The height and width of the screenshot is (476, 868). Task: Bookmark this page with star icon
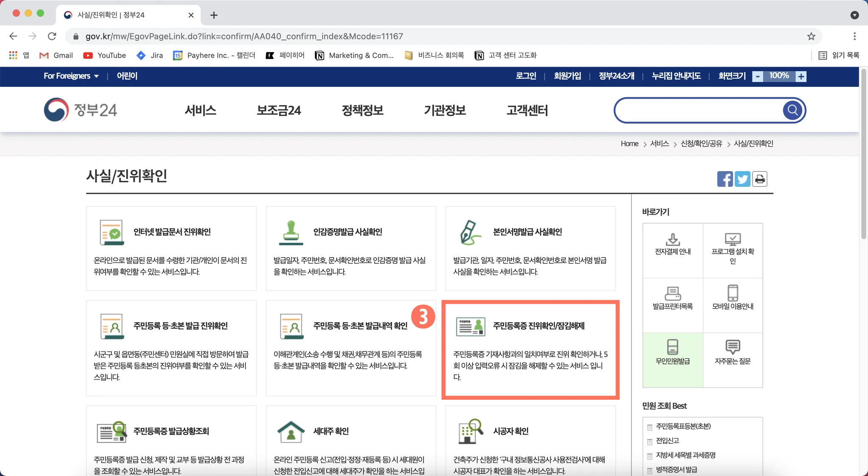811,36
